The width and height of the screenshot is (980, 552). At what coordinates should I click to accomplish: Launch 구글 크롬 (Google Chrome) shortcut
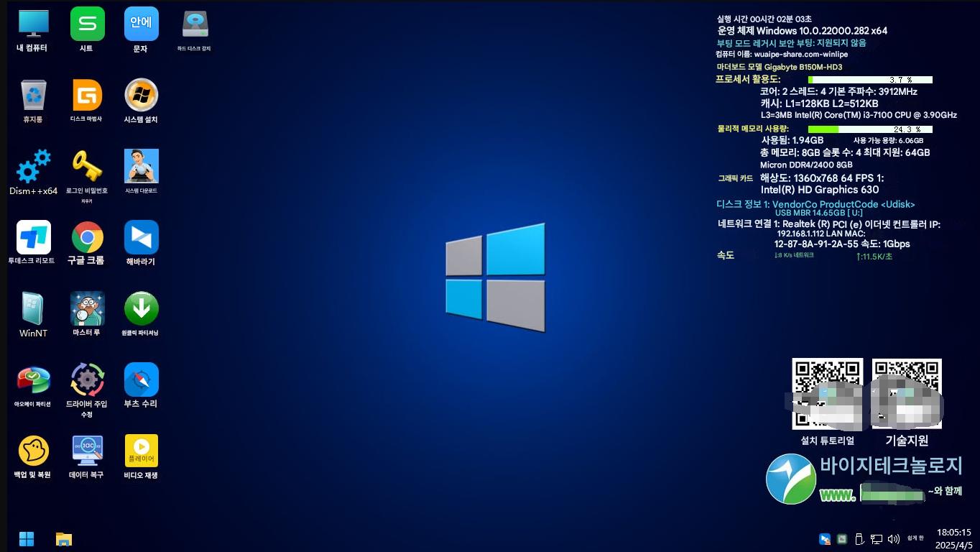87,237
